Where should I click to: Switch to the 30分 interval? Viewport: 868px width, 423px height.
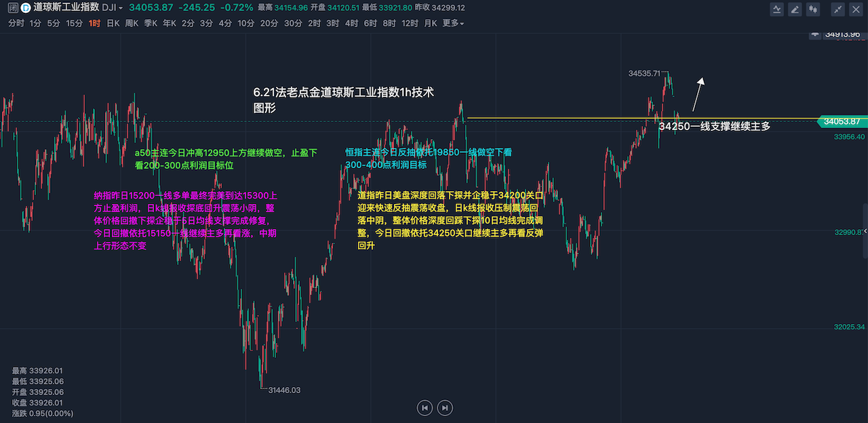(293, 23)
